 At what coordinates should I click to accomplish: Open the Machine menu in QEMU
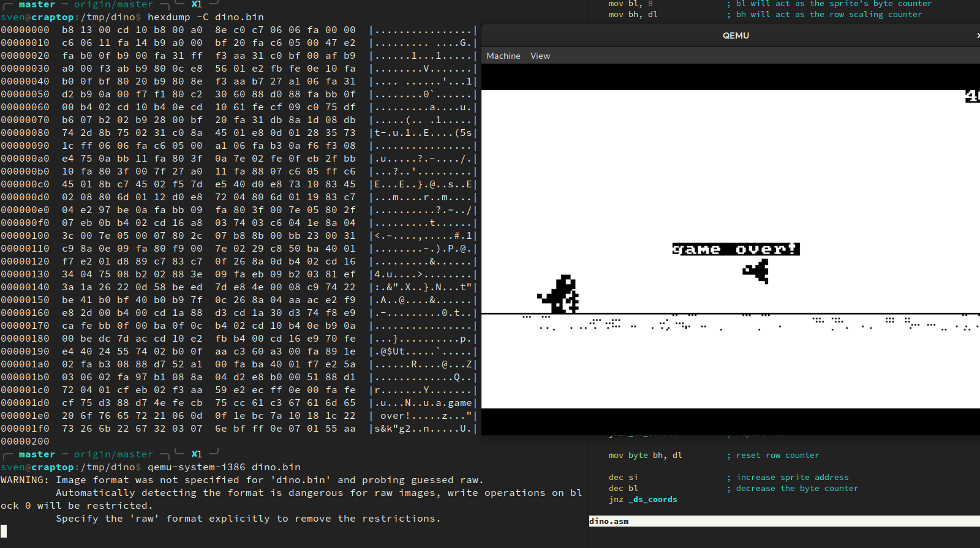pos(503,56)
